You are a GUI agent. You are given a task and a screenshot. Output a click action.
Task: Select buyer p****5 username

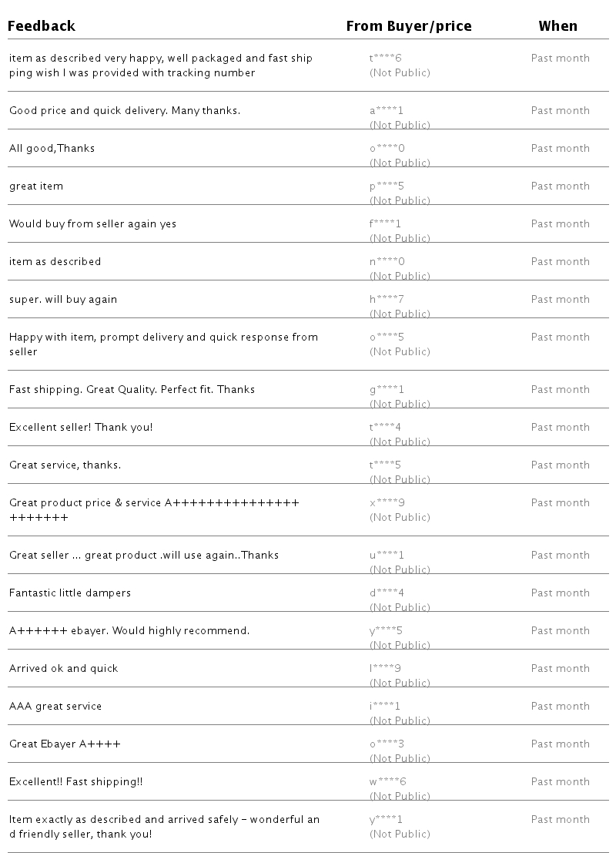pyautogui.click(x=387, y=186)
